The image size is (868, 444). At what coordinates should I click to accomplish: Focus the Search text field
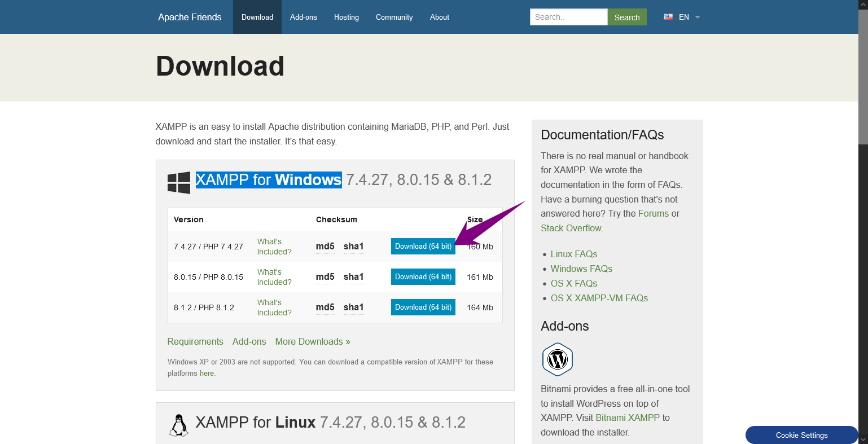pyautogui.click(x=568, y=17)
